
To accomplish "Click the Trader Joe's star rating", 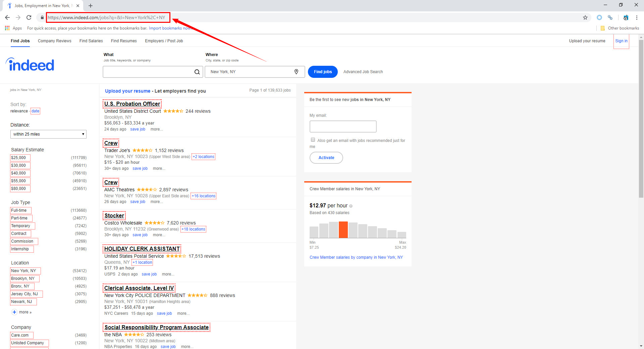I will pyautogui.click(x=143, y=150).
